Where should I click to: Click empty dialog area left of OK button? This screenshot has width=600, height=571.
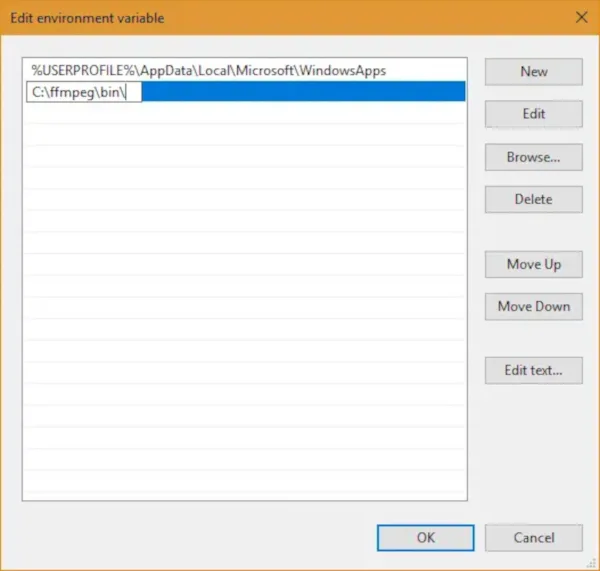coord(199,538)
